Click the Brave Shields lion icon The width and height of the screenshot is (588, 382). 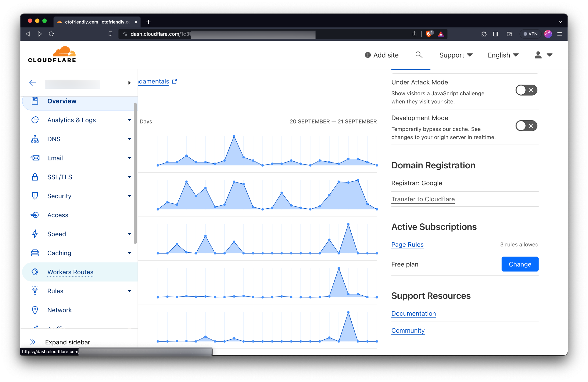coord(429,34)
